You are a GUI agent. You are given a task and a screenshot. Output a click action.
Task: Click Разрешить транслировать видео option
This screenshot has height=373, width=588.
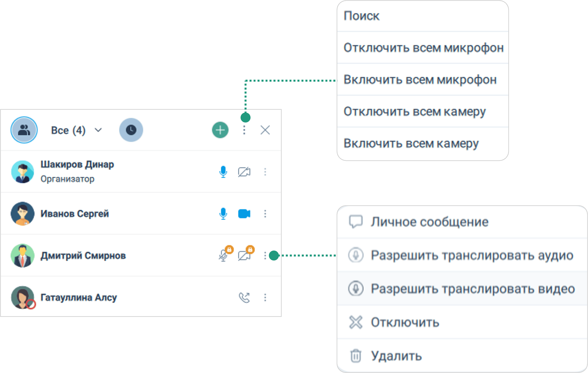pos(473,289)
